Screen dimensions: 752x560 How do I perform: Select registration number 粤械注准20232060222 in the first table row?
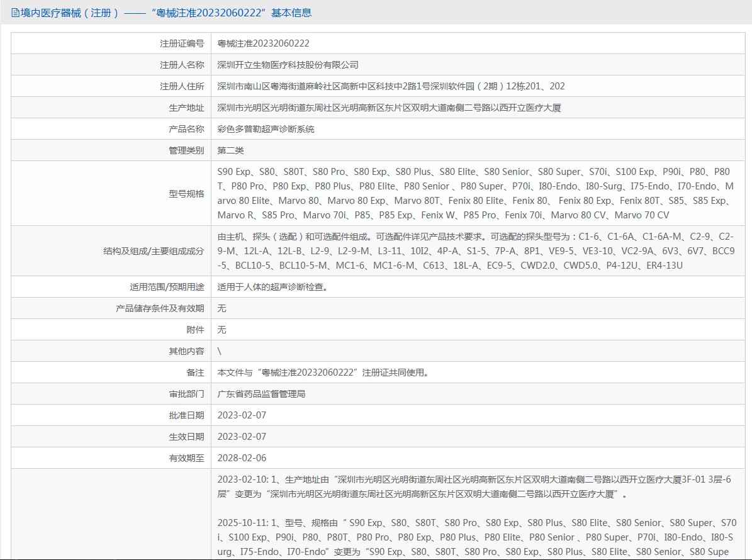click(x=263, y=43)
